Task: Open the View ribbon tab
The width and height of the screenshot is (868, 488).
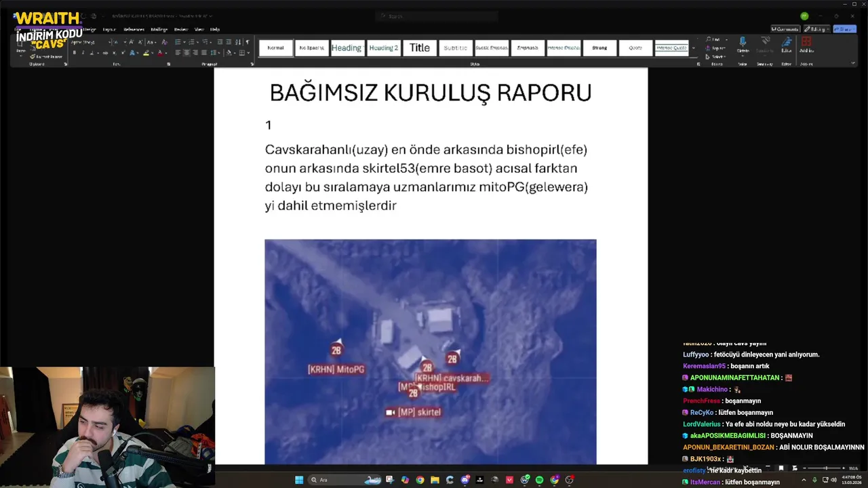Action: [199, 29]
